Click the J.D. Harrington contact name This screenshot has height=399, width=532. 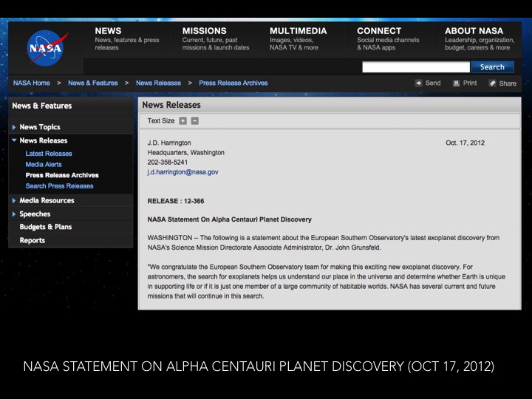(x=169, y=143)
